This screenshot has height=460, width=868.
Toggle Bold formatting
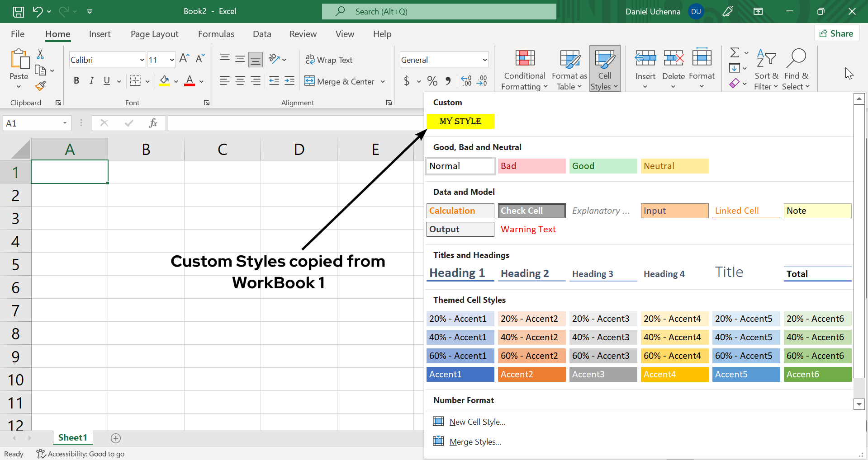click(76, 81)
